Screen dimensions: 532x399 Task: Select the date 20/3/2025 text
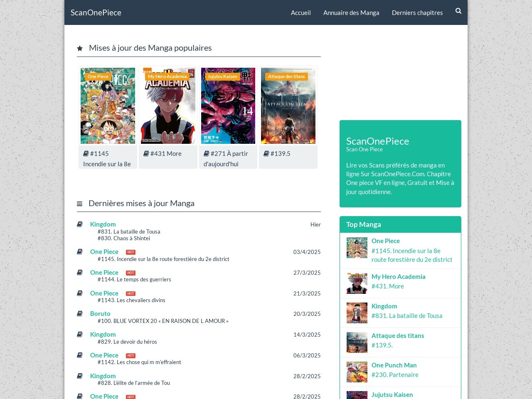tap(307, 314)
